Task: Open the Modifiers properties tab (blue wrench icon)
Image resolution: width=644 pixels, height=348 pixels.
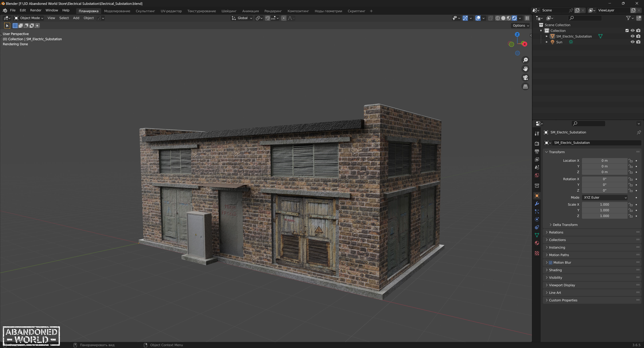Action: [x=537, y=204]
